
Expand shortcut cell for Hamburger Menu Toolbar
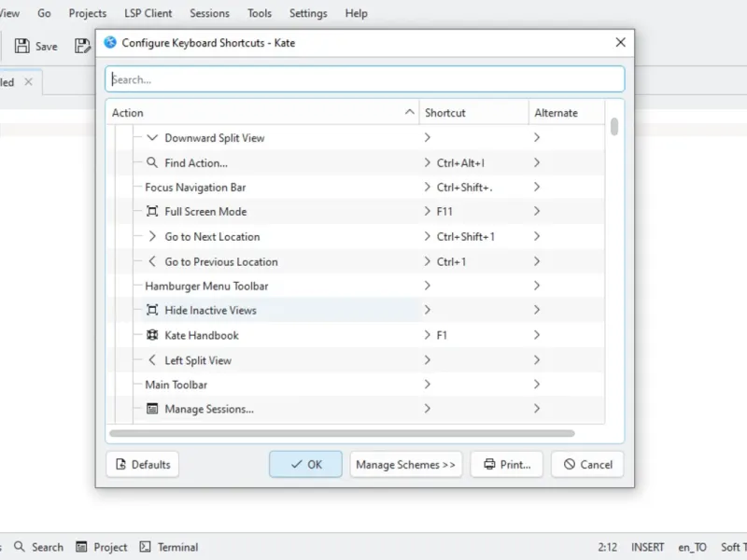tap(428, 286)
